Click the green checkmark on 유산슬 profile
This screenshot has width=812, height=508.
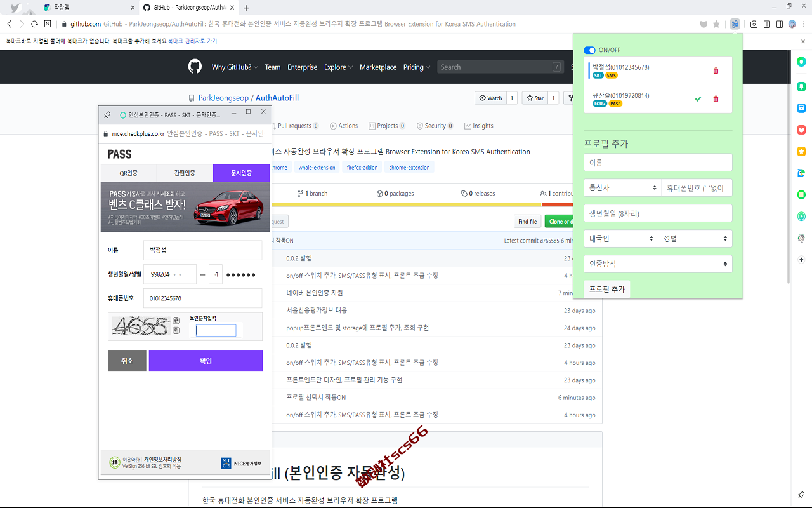pos(698,99)
